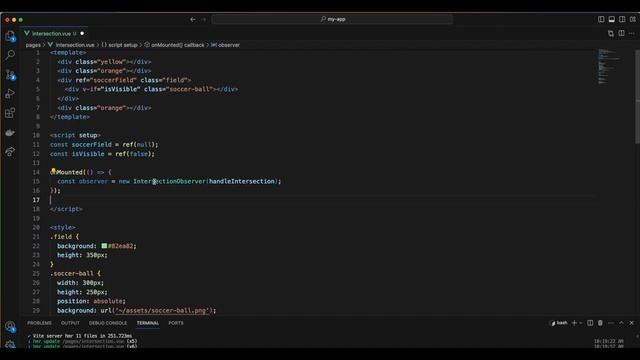
Task: Click the bash terminal profile label
Action: coord(559,323)
